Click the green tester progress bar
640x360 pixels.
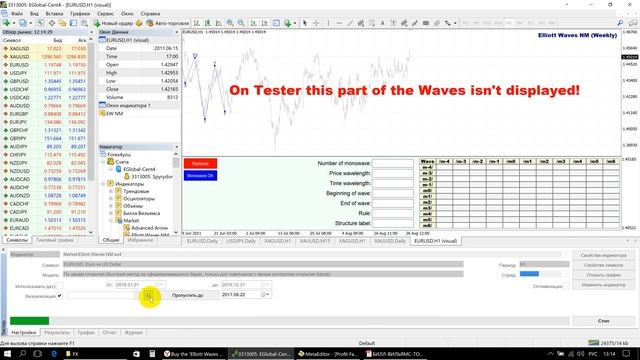pos(29,321)
